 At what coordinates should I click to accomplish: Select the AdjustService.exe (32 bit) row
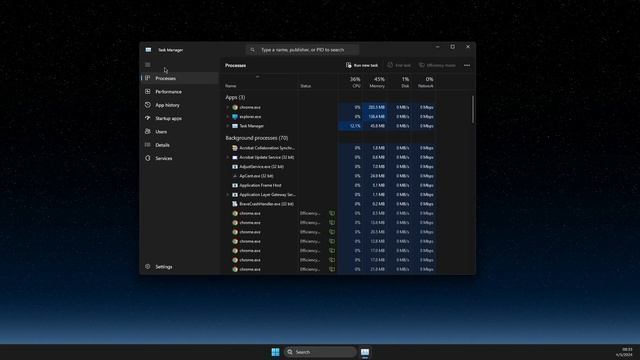coord(330,167)
